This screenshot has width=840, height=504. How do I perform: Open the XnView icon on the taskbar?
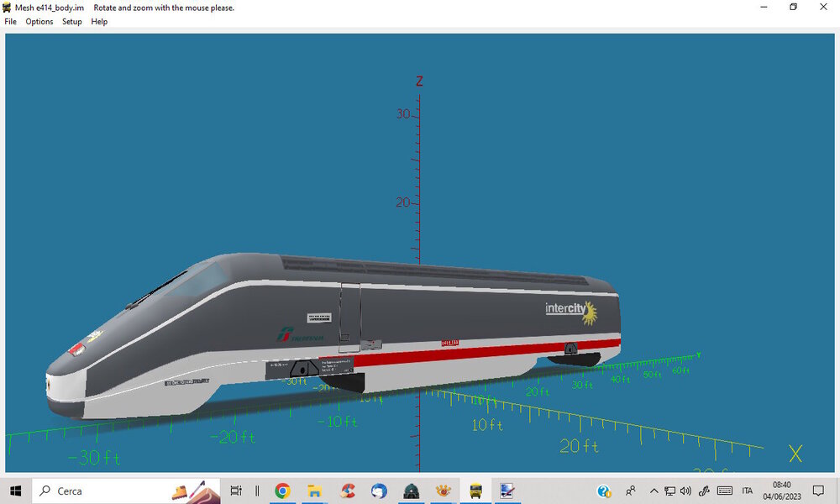(443, 491)
